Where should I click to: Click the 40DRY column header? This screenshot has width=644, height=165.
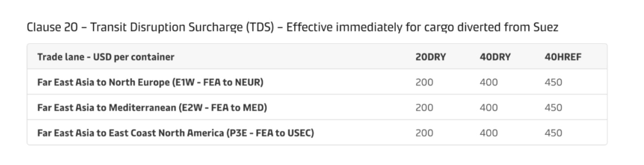click(495, 57)
